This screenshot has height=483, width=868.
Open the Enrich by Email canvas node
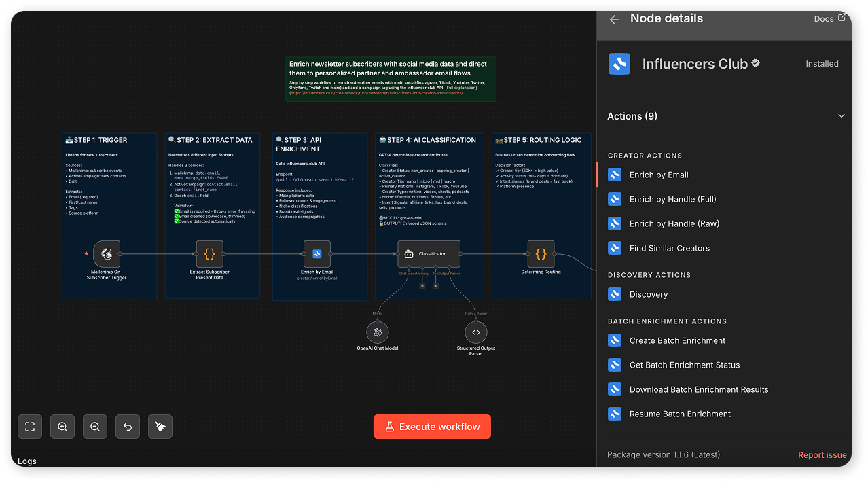[x=317, y=254]
